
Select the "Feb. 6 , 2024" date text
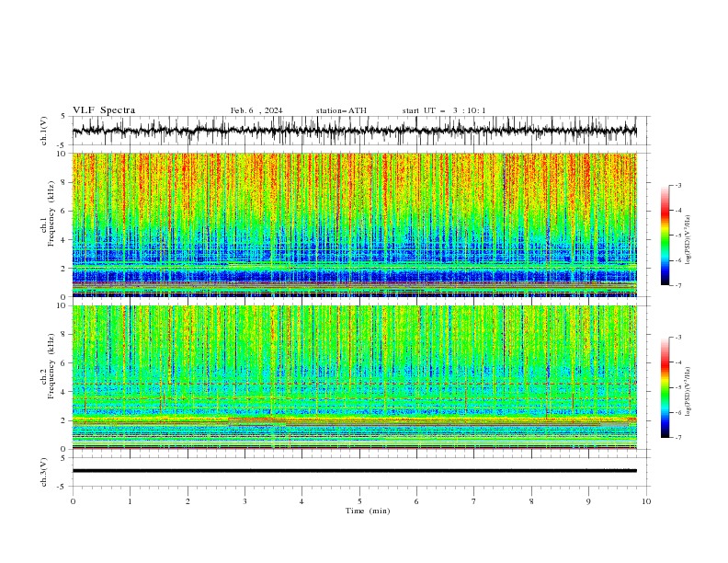[256, 110]
